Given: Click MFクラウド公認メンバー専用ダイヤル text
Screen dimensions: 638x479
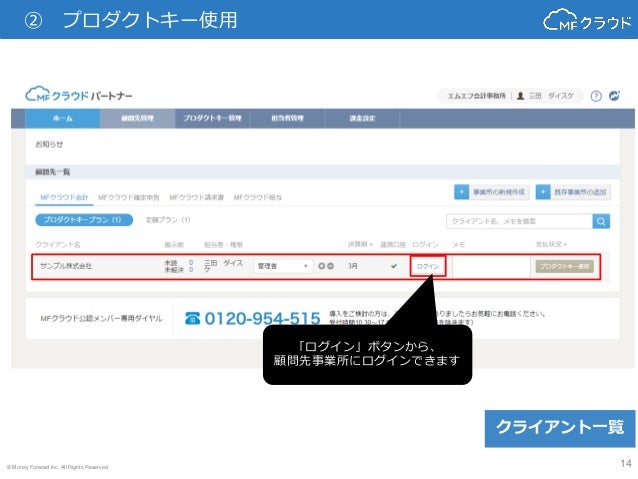Looking at the screenshot, I should [x=101, y=318].
